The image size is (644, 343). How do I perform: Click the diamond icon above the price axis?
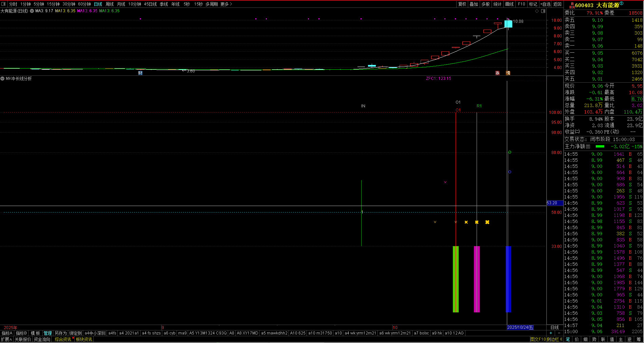pyautogui.click(x=537, y=11)
